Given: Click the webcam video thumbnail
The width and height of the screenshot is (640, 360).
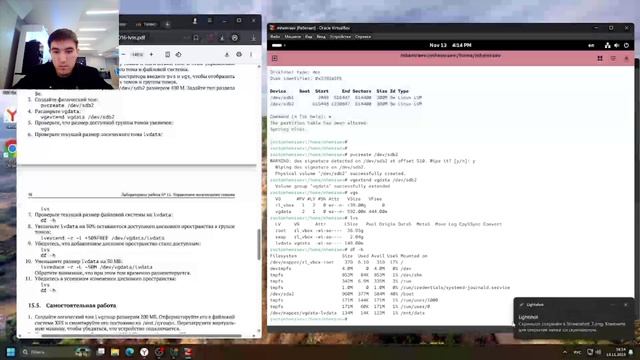Looking at the screenshot, I should click(60, 44).
